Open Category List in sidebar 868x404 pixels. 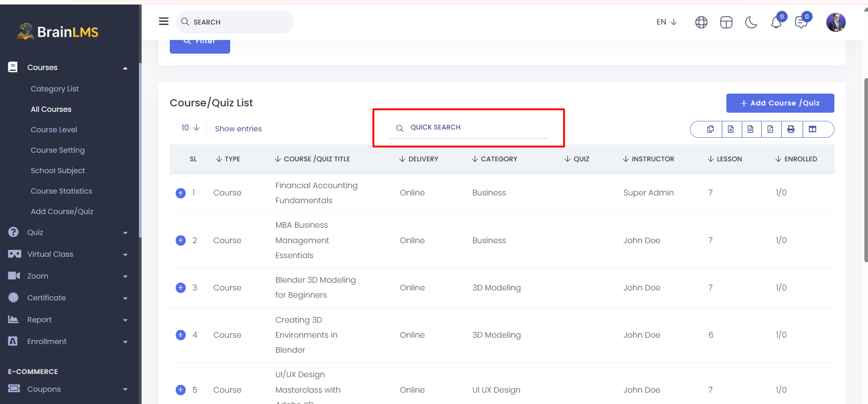pos(54,89)
